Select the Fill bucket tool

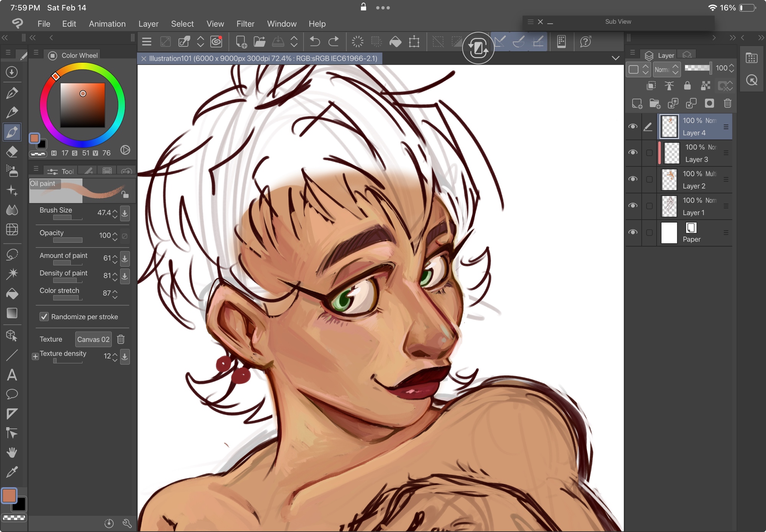pyautogui.click(x=12, y=293)
